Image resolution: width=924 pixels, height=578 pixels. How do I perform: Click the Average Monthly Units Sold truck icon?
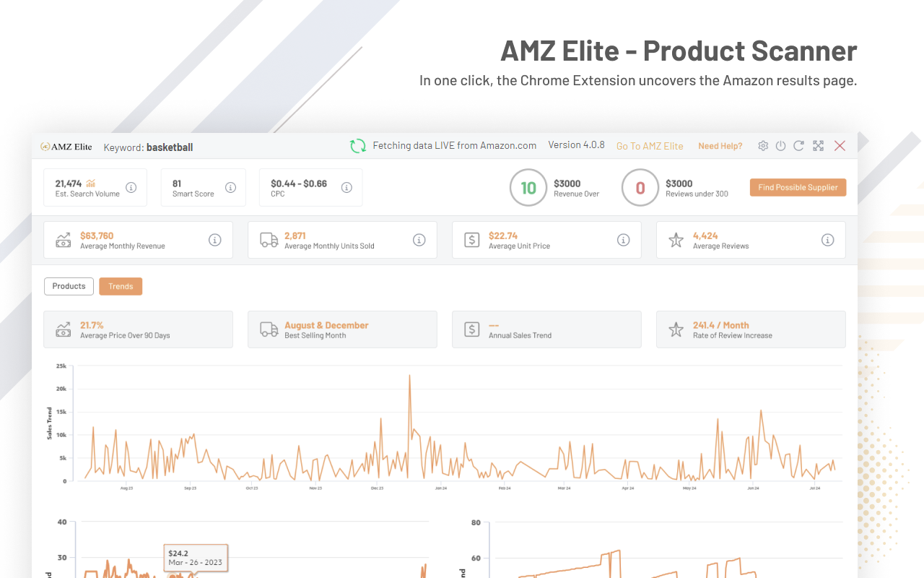(x=269, y=240)
